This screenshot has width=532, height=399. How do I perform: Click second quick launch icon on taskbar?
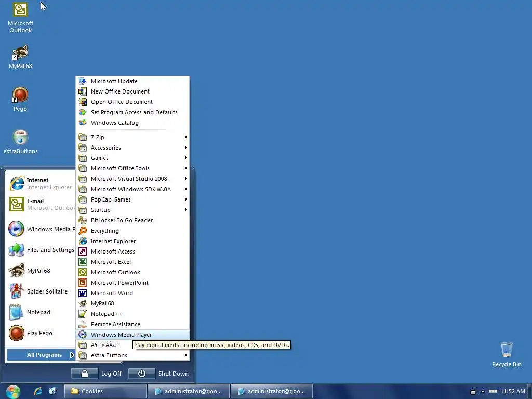(x=52, y=391)
